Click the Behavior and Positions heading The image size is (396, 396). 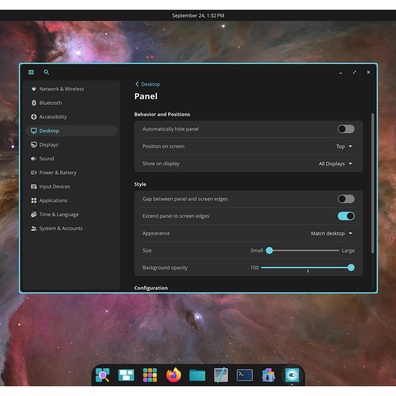(x=162, y=114)
